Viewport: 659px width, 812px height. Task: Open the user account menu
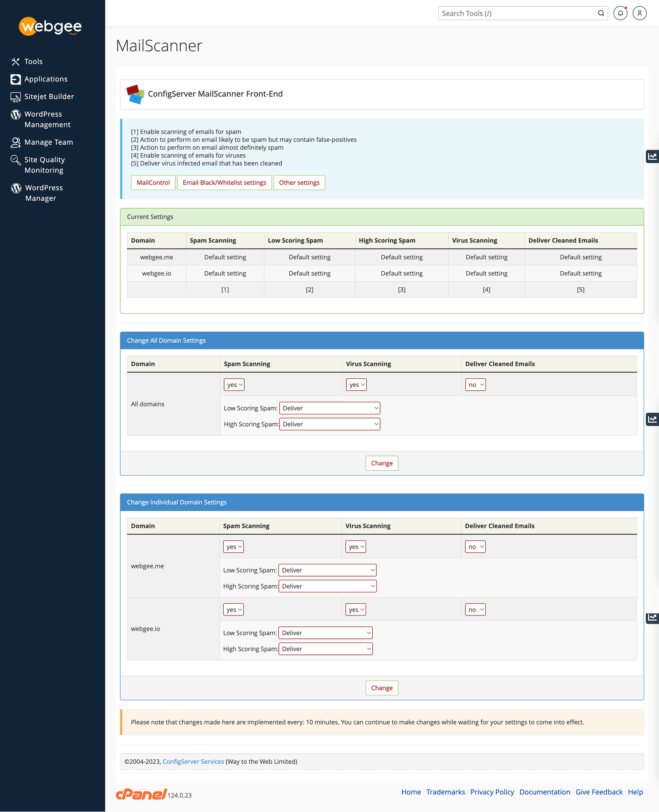(x=640, y=13)
